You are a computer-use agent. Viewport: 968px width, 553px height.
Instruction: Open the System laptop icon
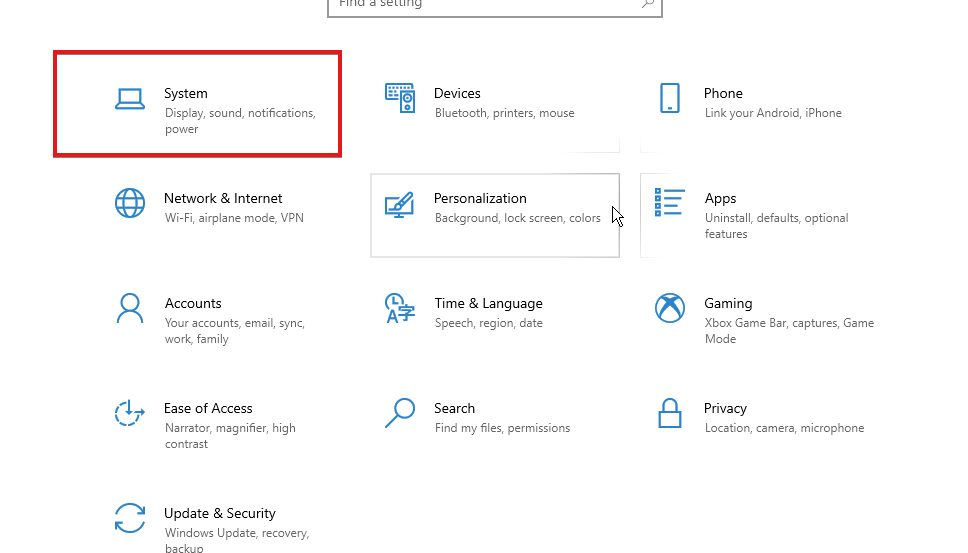[130, 99]
